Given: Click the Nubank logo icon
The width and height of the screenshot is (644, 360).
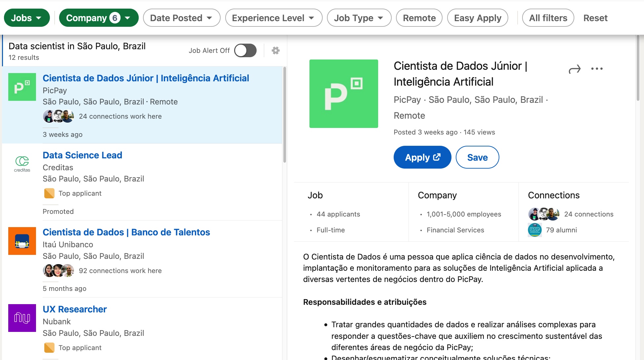Looking at the screenshot, I should [22, 318].
